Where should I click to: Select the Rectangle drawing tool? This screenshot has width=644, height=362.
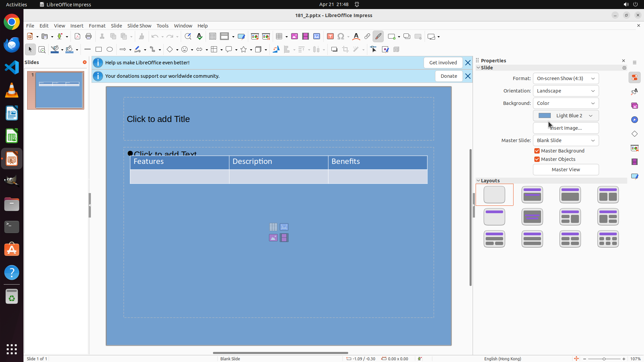point(99,50)
